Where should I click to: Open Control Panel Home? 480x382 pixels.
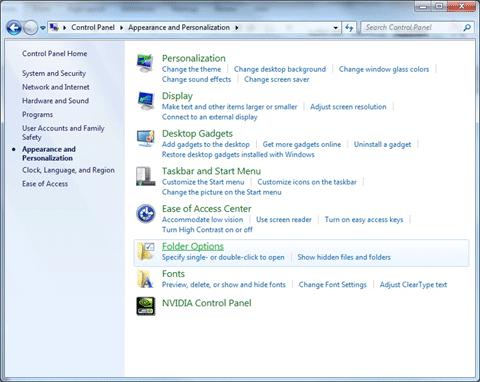click(54, 53)
